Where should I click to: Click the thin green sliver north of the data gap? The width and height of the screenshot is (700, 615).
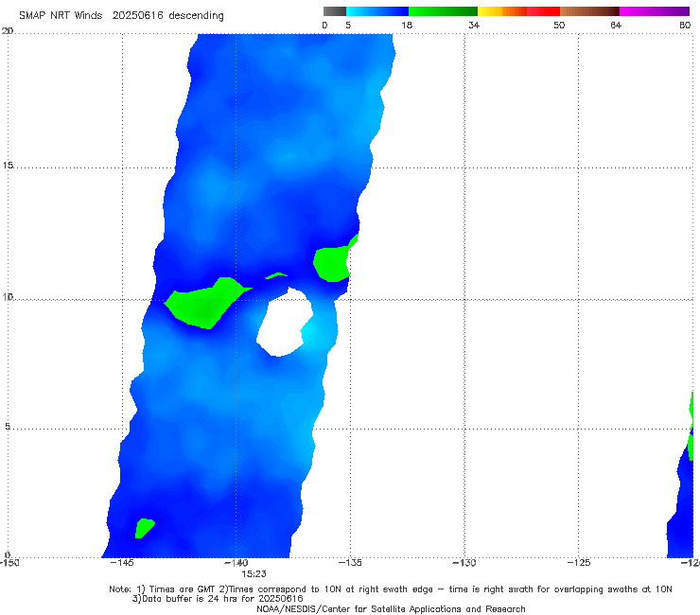click(277, 275)
